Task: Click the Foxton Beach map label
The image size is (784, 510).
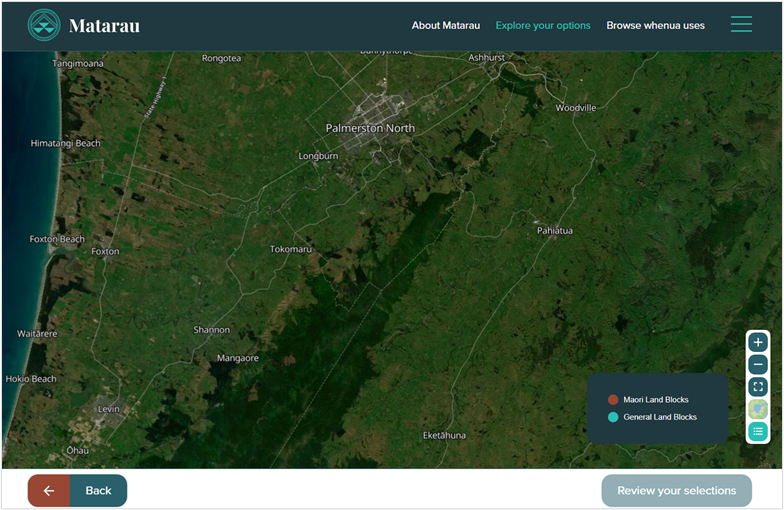Action: 57,239
